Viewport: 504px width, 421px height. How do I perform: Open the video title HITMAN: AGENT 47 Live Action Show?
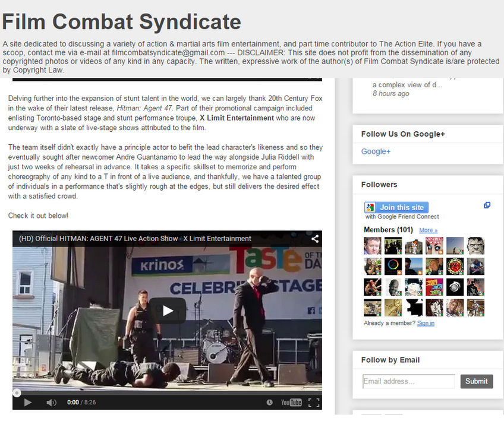[135, 239]
